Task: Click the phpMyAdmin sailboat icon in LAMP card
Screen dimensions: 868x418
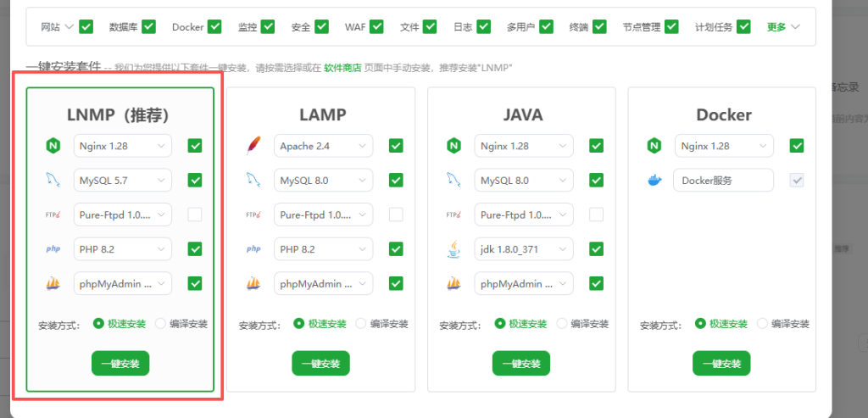Action: 253,283
